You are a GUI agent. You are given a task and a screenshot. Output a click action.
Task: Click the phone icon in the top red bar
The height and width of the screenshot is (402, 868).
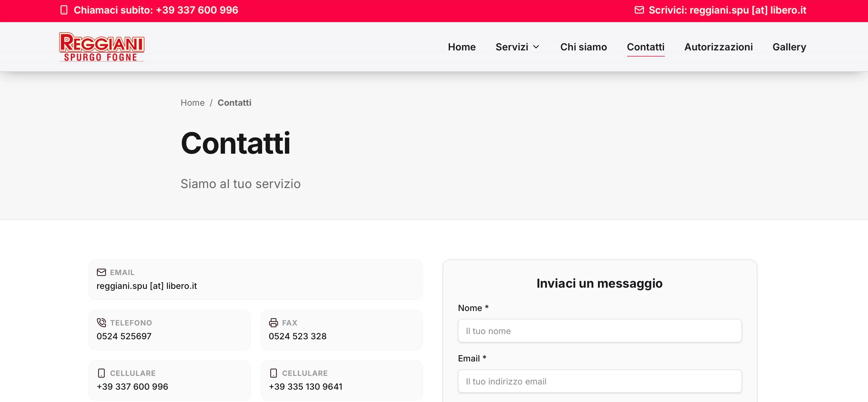point(64,10)
